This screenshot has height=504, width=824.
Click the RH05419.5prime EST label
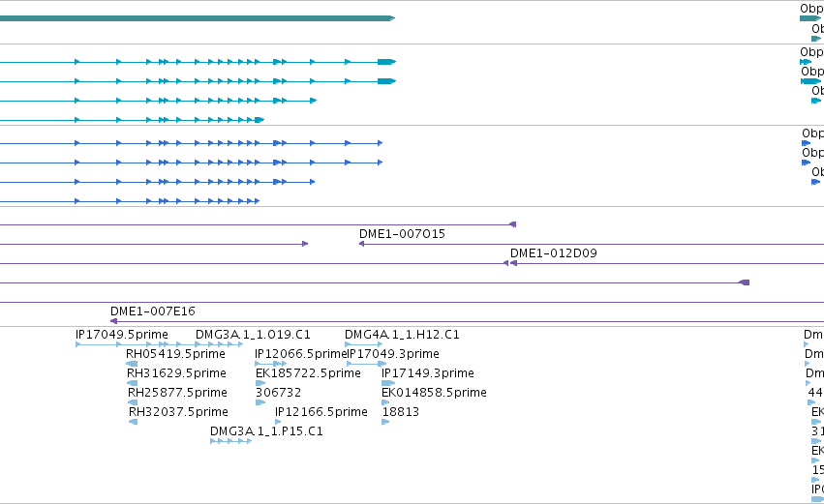pyautogui.click(x=175, y=354)
